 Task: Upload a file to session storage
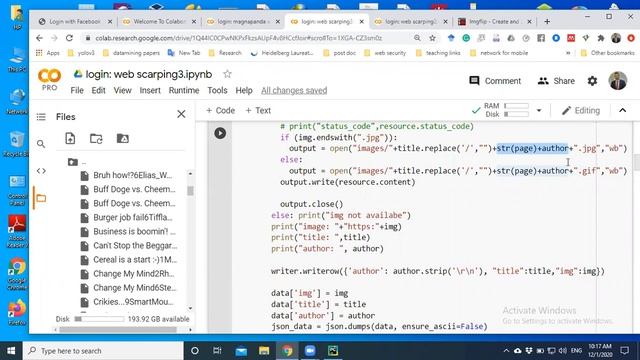(70, 138)
